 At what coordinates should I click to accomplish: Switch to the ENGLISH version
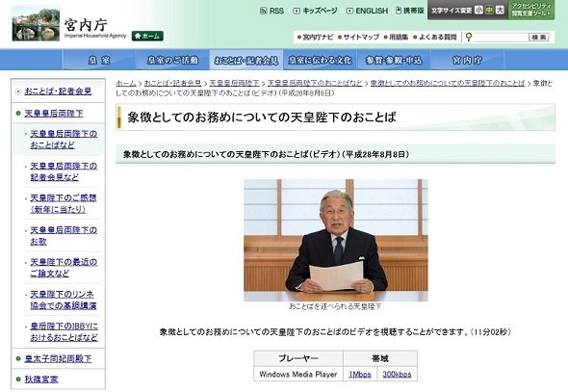(x=368, y=11)
